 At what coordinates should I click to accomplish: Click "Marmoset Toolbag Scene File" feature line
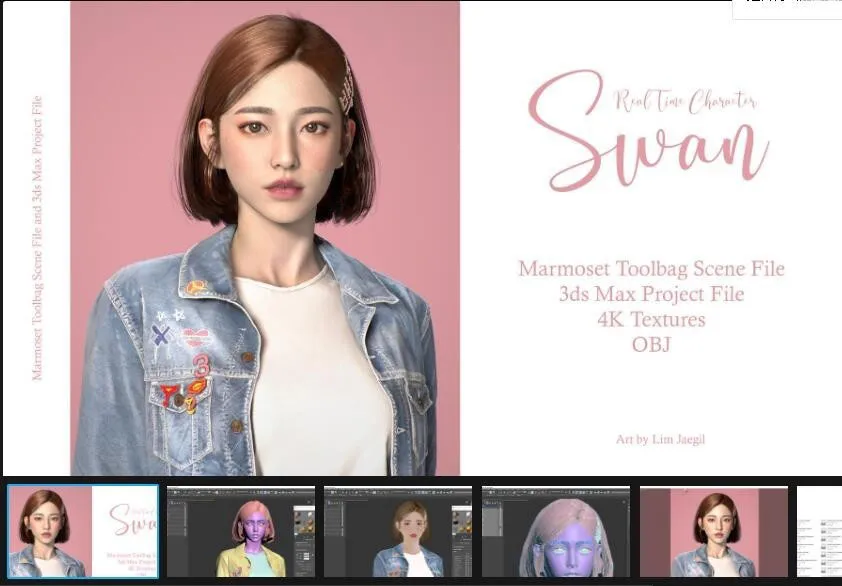point(651,269)
